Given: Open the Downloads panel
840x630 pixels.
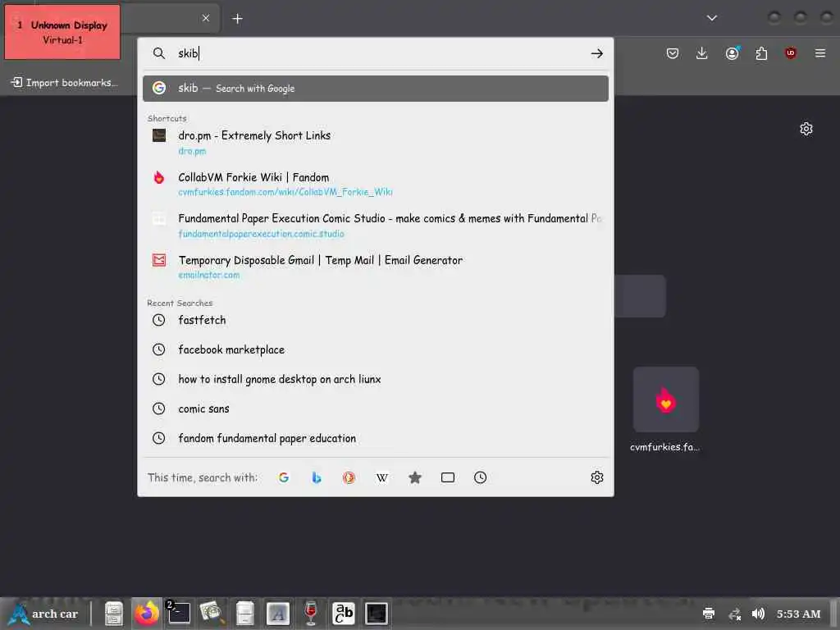Looking at the screenshot, I should click(701, 53).
